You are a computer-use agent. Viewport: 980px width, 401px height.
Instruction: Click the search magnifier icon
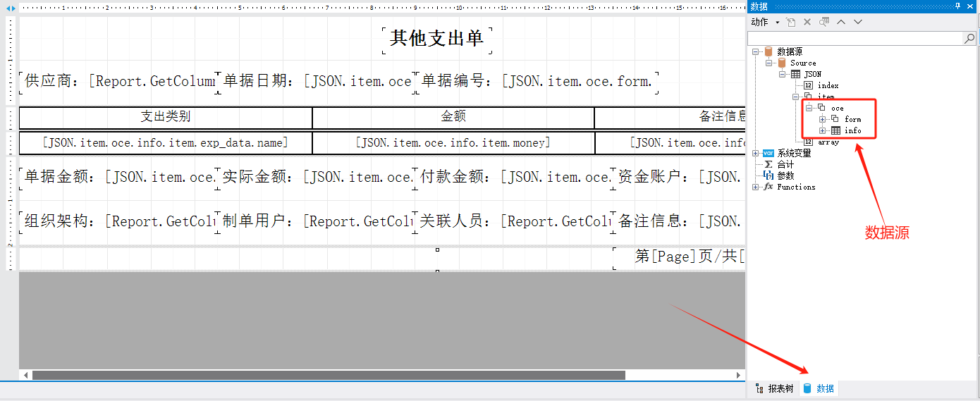tap(970, 39)
